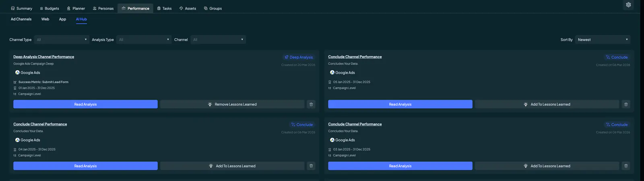Click Google Ads logo in 04 Jan card

[17, 140]
